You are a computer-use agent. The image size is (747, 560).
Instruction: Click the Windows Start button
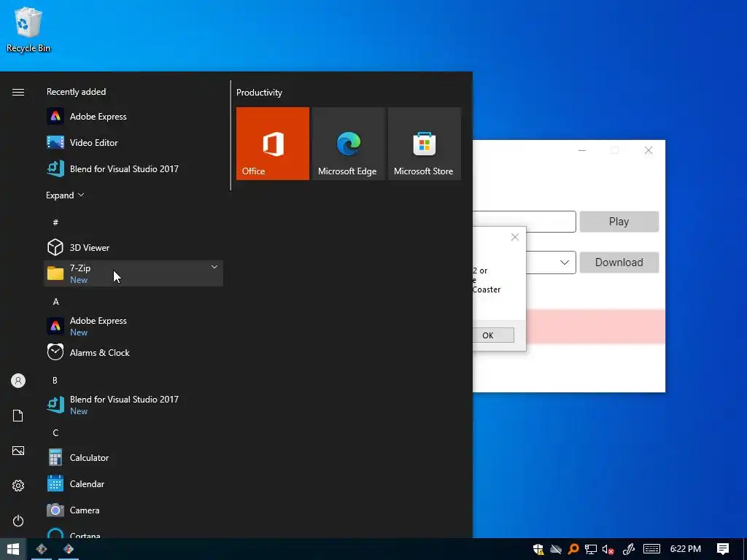[13, 549]
